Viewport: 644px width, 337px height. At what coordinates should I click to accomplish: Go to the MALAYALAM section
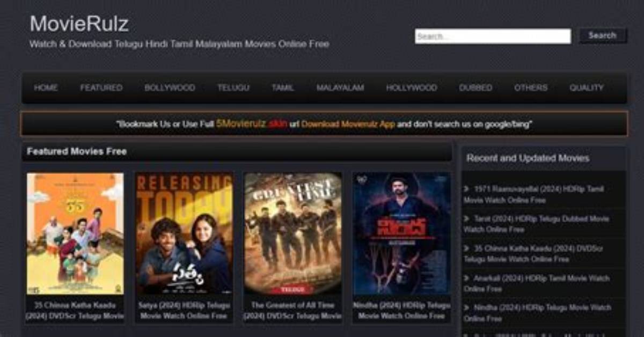coord(340,87)
